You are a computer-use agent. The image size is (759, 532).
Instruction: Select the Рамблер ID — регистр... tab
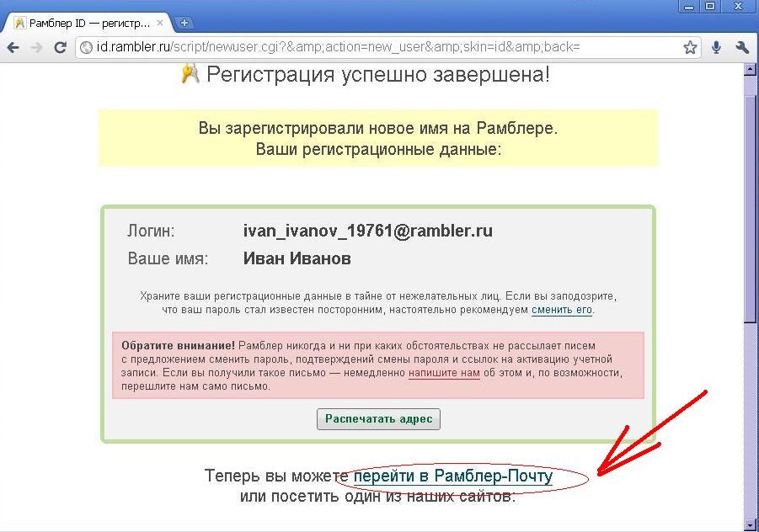[x=89, y=23]
